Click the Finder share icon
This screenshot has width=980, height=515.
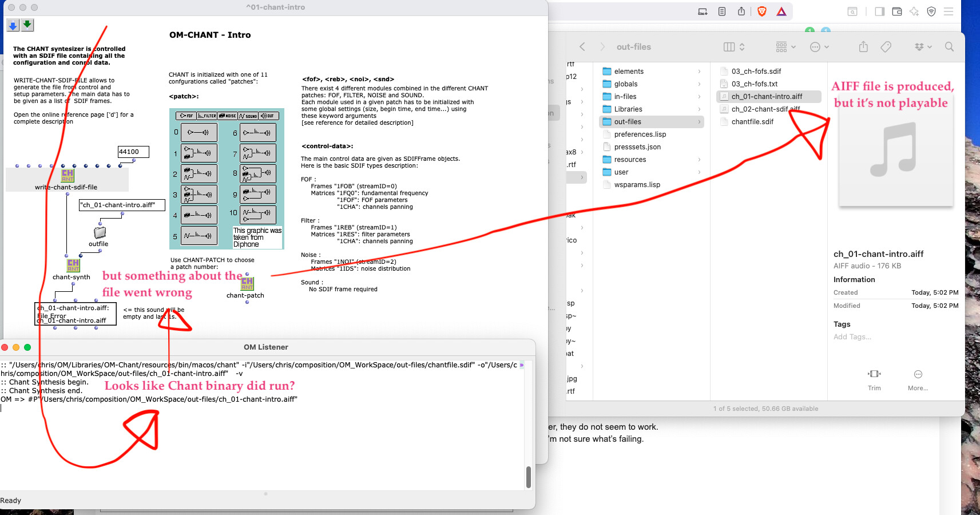coord(863,47)
